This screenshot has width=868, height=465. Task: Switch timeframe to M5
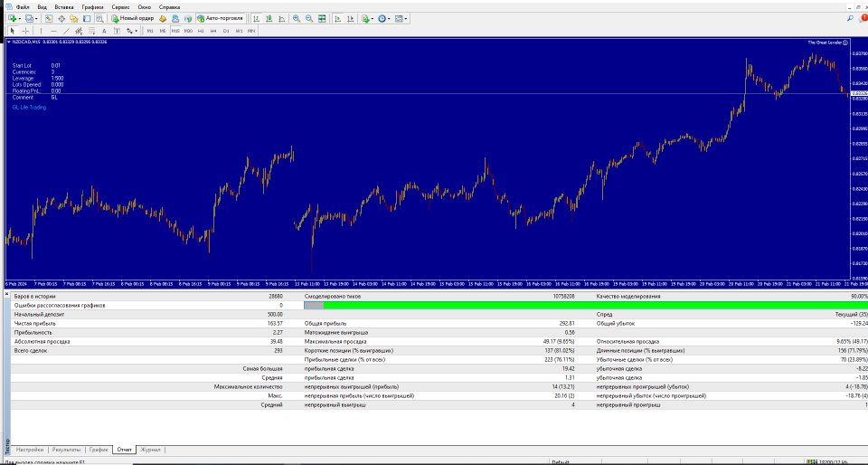(163, 31)
